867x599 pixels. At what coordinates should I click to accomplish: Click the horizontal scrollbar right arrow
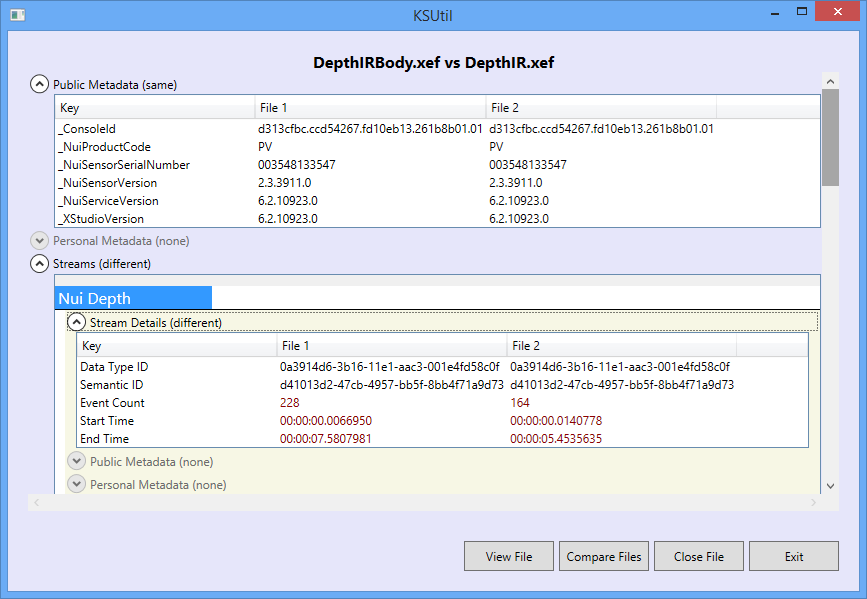tap(815, 502)
